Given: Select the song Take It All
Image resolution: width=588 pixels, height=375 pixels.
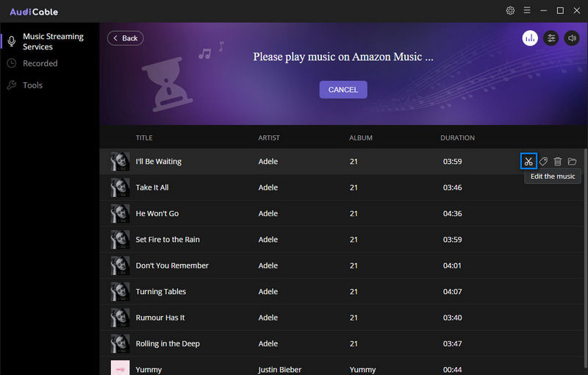Looking at the screenshot, I should 152,187.
